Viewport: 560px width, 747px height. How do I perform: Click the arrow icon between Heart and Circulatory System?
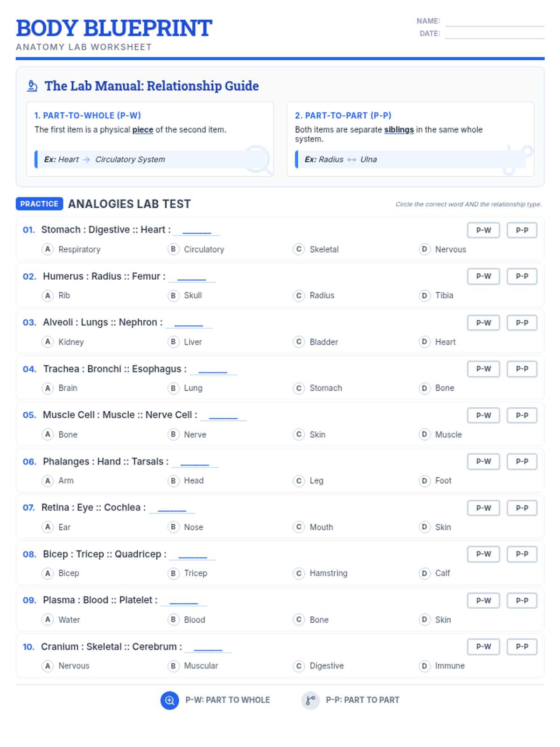[x=87, y=160]
